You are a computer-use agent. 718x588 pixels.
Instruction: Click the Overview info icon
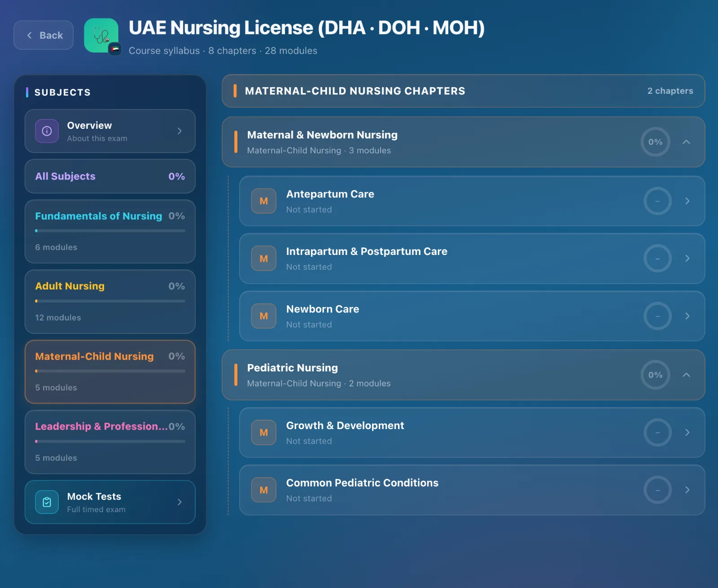[47, 131]
